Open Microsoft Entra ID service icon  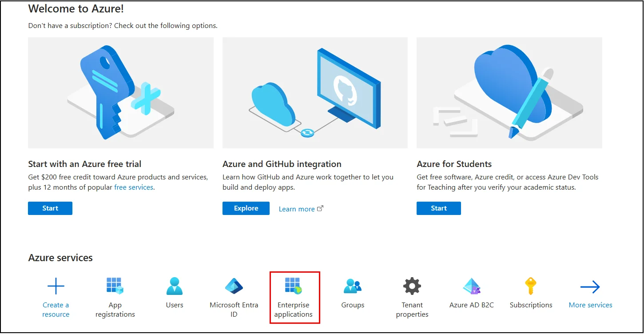(x=234, y=286)
